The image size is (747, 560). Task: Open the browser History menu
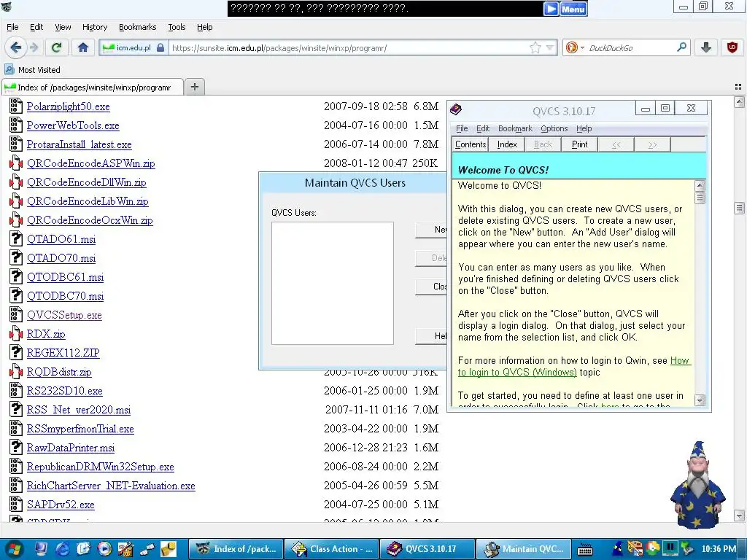pyautogui.click(x=95, y=27)
